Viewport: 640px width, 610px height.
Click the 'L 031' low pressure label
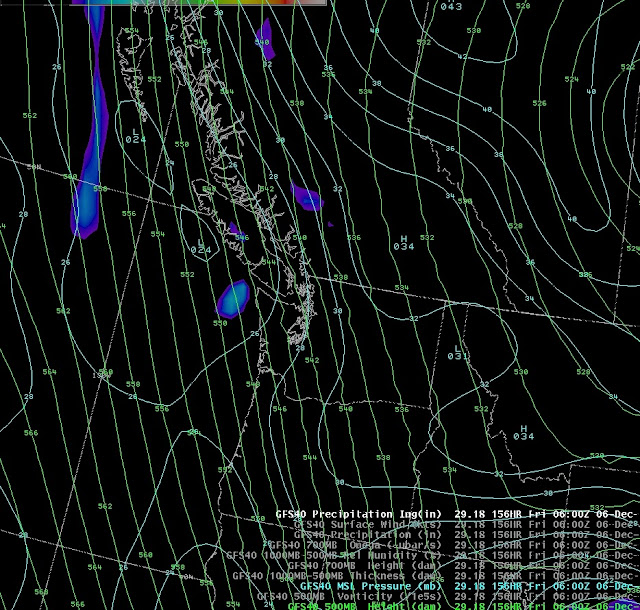click(x=457, y=353)
